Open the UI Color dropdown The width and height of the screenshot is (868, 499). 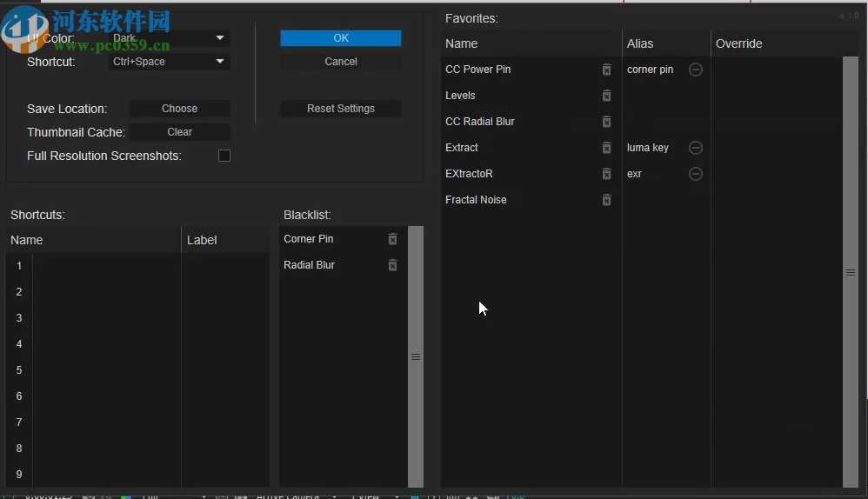[x=170, y=38]
